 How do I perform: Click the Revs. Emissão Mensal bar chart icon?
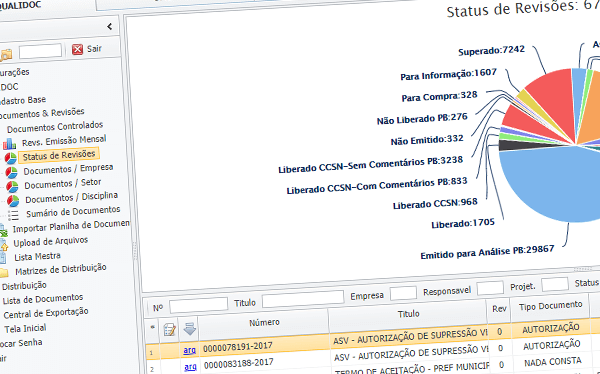pos(9,144)
